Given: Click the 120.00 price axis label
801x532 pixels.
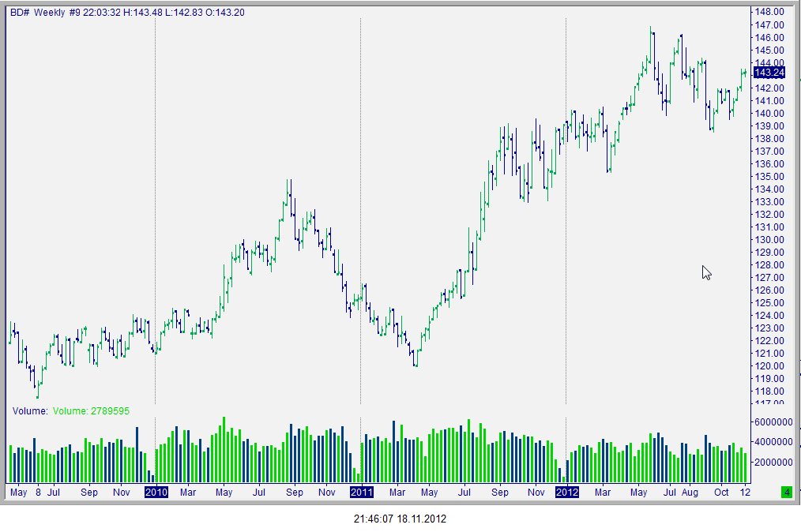Looking at the screenshot, I should 769,366.
